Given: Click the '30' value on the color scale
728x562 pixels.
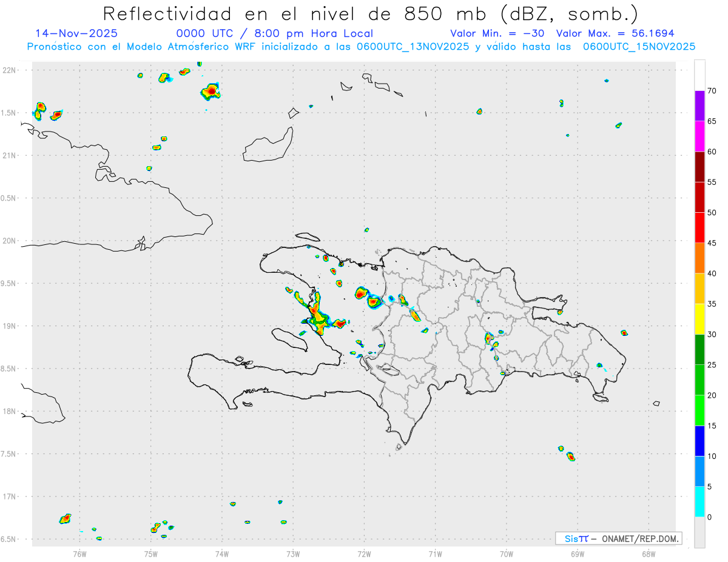Looking at the screenshot, I should click(712, 334).
